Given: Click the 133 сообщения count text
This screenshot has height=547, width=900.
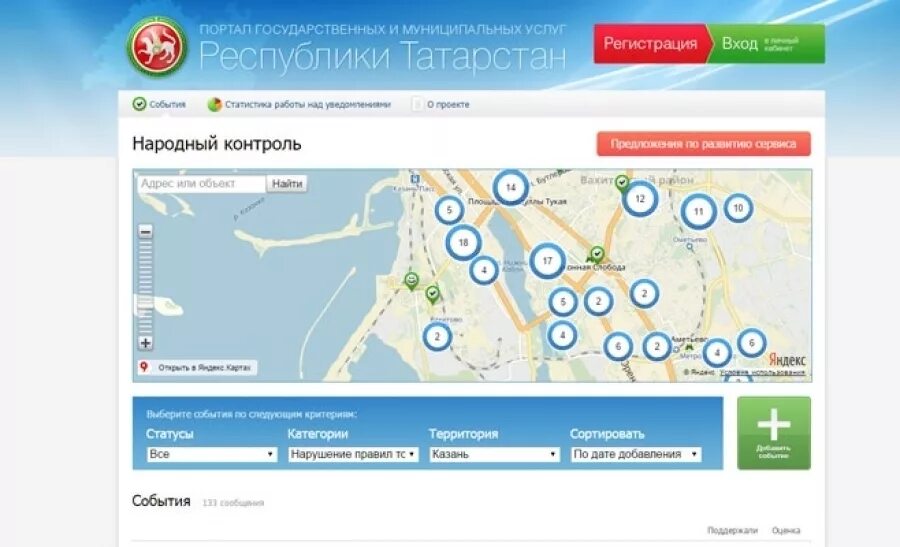Looking at the screenshot, I should point(233,503).
